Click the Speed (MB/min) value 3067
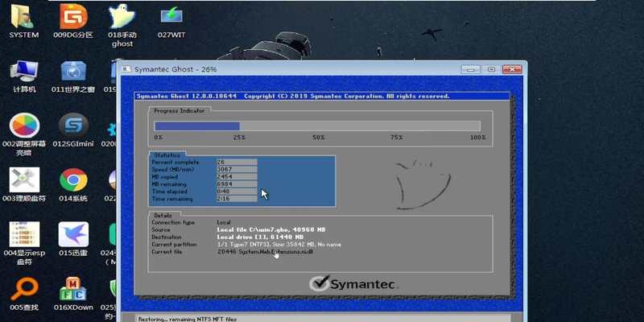 click(x=237, y=170)
